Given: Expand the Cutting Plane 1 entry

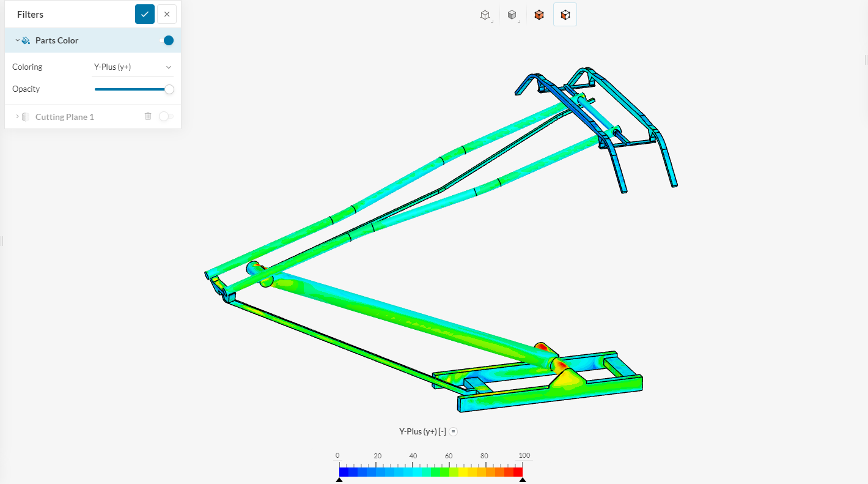Looking at the screenshot, I should (x=17, y=116).
